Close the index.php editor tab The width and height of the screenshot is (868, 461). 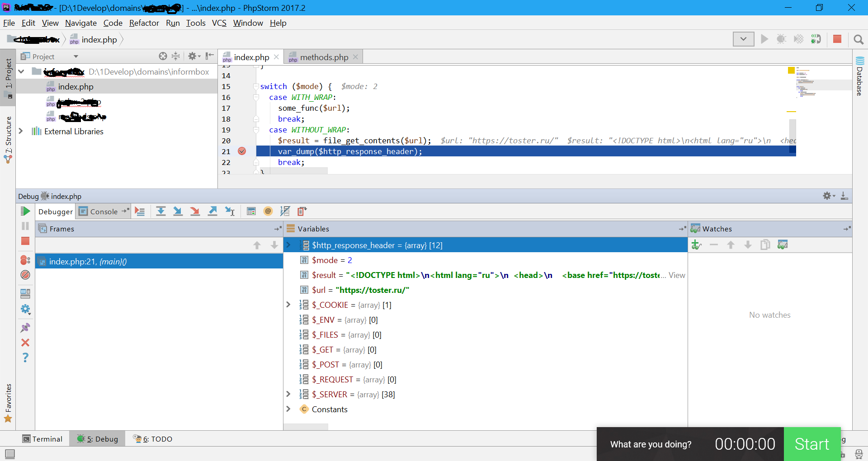click(x=276, y=57)
